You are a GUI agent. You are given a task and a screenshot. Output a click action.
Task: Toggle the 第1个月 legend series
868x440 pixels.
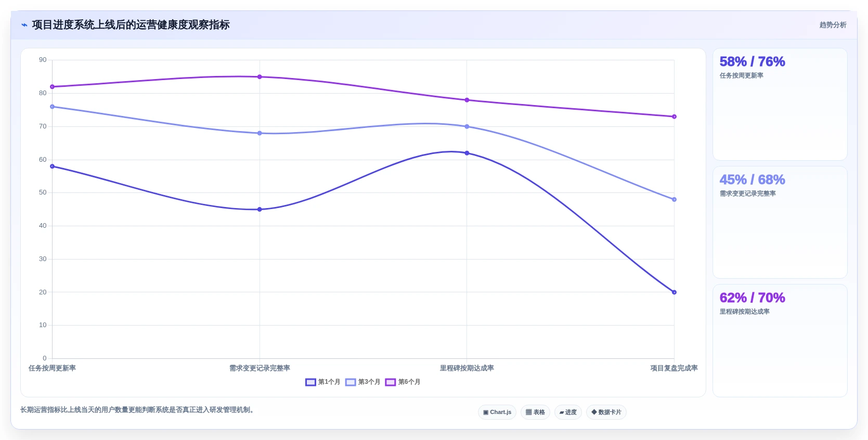(323, 382)
